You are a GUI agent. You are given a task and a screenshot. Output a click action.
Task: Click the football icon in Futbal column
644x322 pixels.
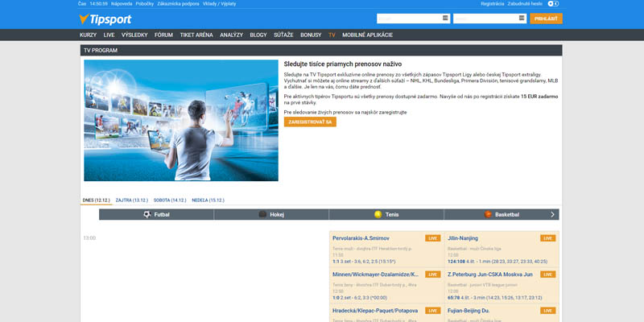pyautogui.click(x=147, y=214)
